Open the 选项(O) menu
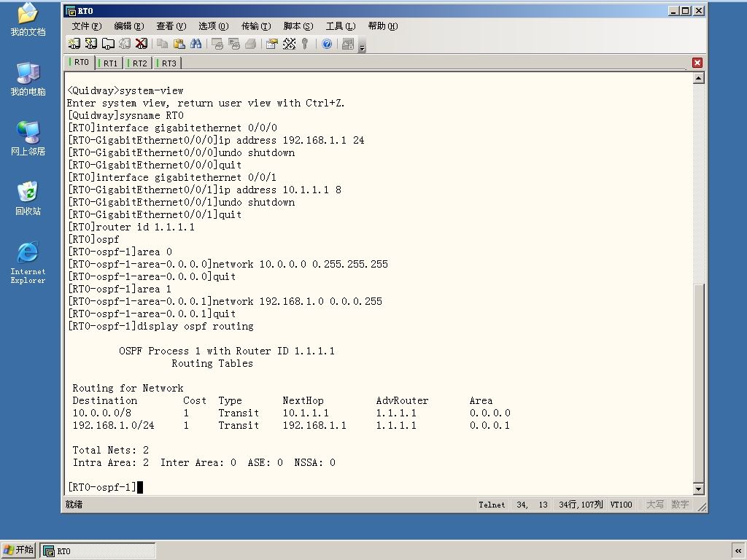The width and height of the screenshot is (747, 560). [x=214, y=26]
